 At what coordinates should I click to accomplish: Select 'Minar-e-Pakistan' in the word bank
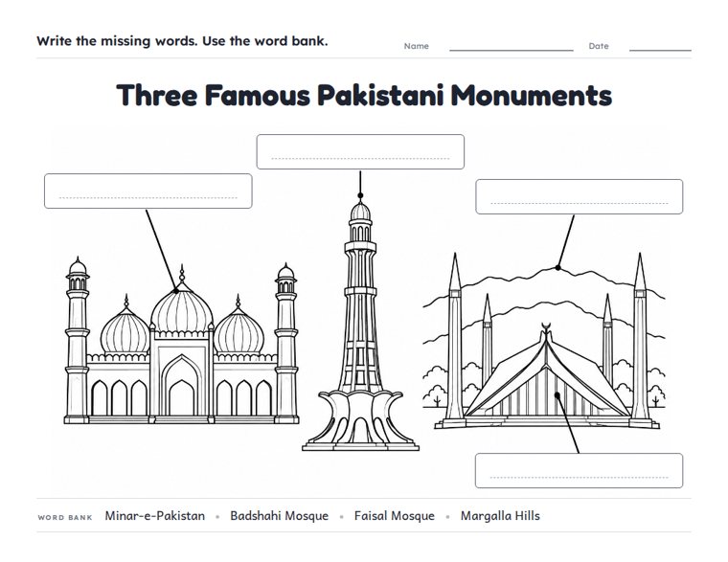[154, 516]
